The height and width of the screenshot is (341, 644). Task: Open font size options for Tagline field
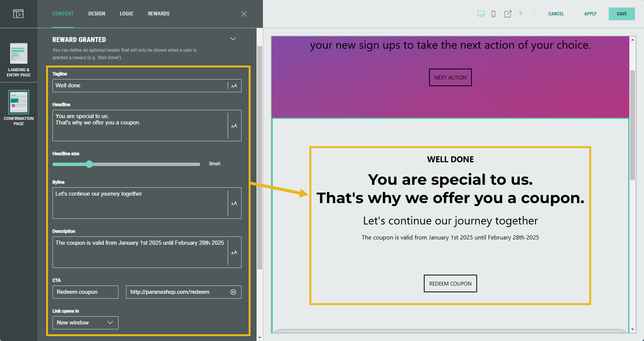234,86
